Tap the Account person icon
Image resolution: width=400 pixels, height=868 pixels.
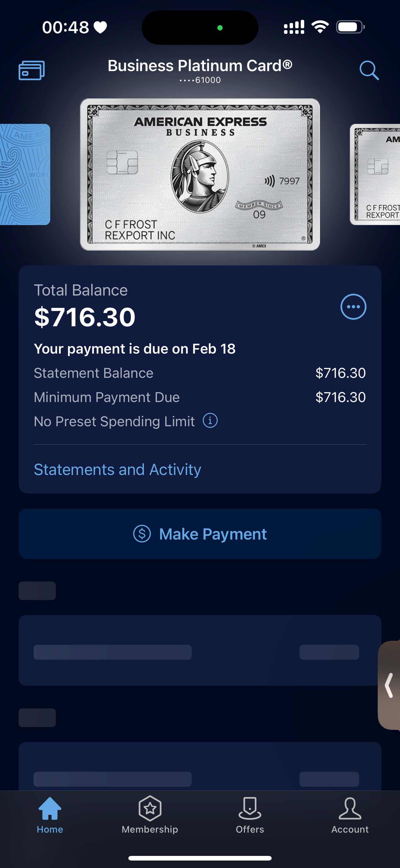tap(350, 808)
